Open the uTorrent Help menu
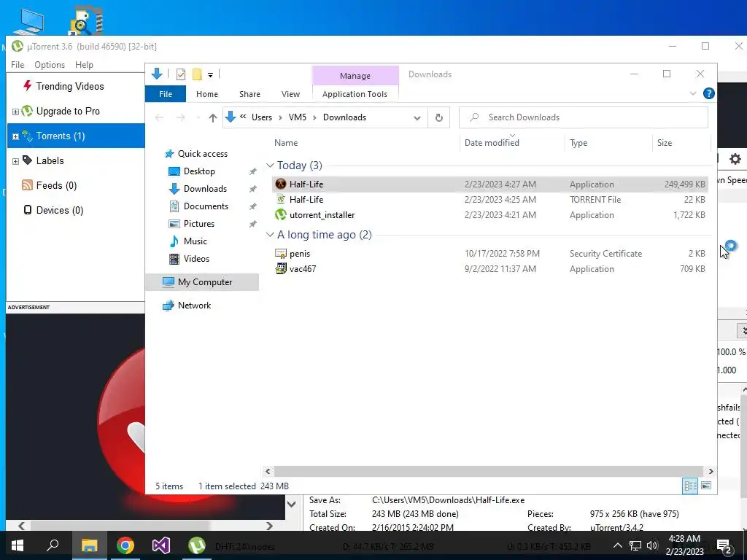747x560 pixels. point(84,65)
